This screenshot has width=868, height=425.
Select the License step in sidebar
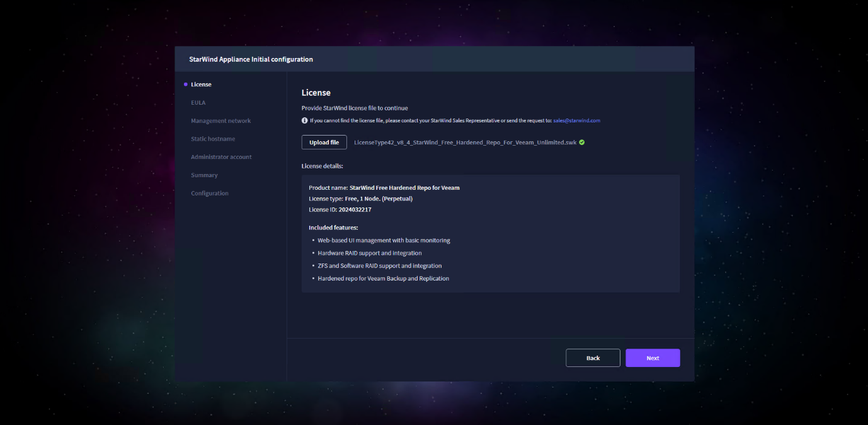coord(201,84)
